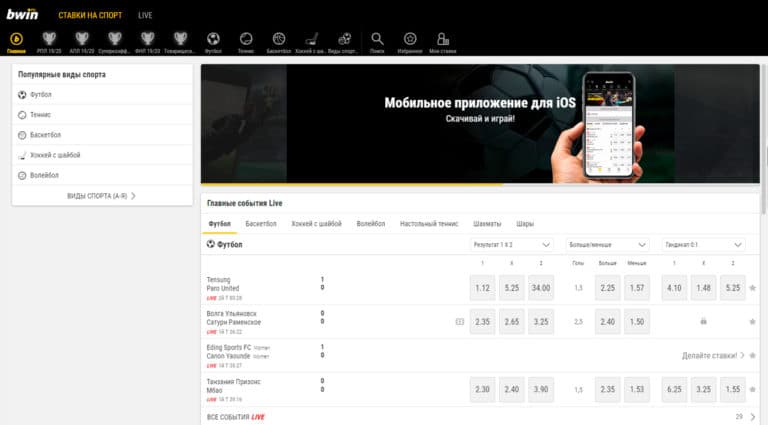Click the Футбол section header icon
Screen dimensions: 768x425
(x=211, y=244)
